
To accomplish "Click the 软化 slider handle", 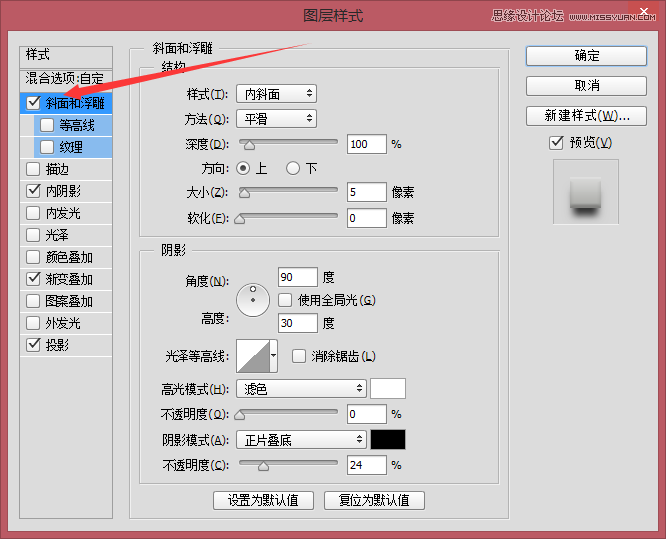I will pyautogui.click(x=240, y=219).
